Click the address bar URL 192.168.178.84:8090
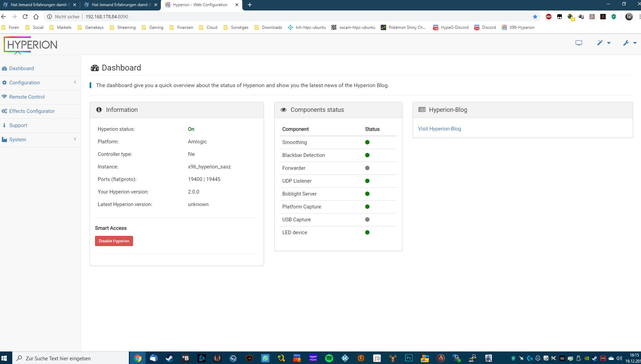The width and height of the screenshot is (641, 364). (x=107, y=17)
